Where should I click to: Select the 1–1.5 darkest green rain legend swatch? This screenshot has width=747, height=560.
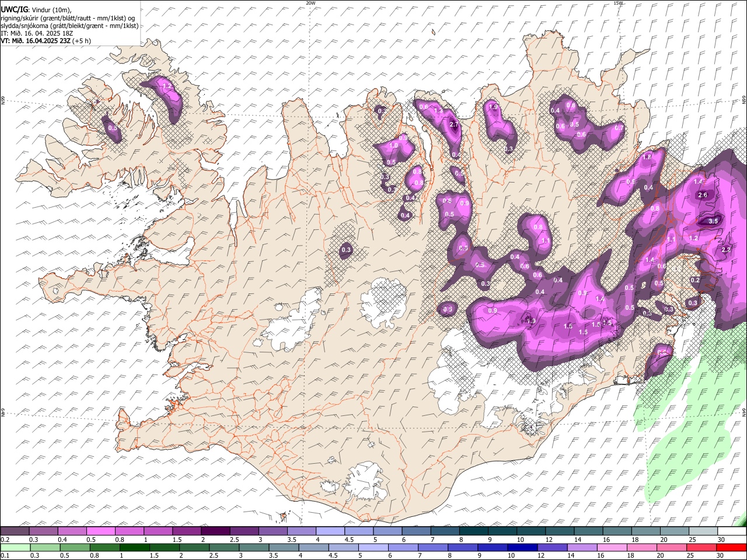(135, 547)
